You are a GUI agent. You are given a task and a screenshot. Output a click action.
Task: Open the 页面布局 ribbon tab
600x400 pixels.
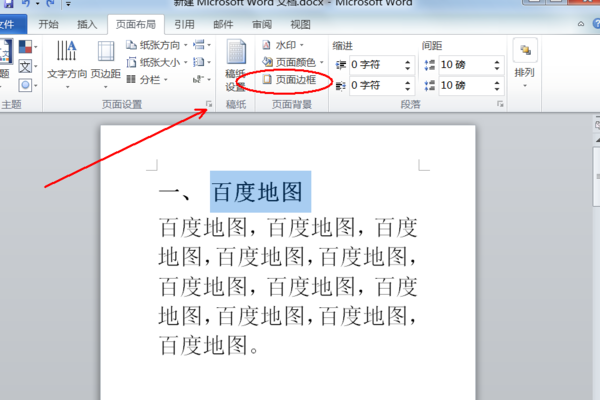point(136,25)
